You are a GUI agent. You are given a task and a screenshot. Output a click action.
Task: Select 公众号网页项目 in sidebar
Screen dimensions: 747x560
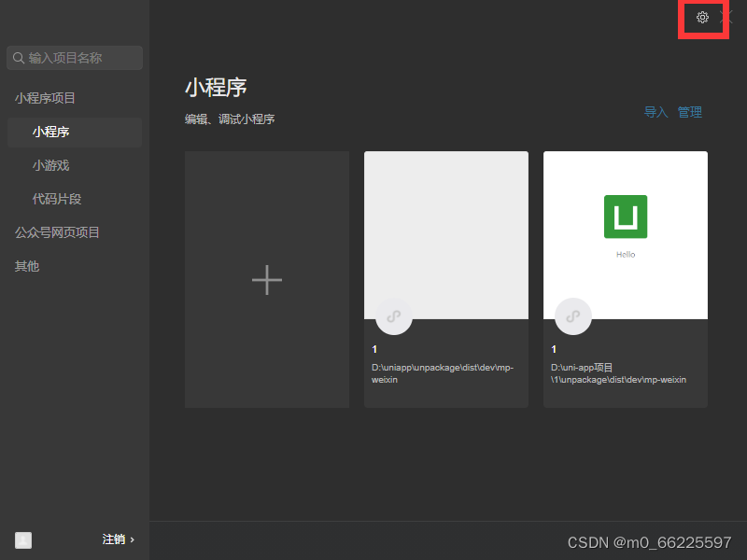57,232
